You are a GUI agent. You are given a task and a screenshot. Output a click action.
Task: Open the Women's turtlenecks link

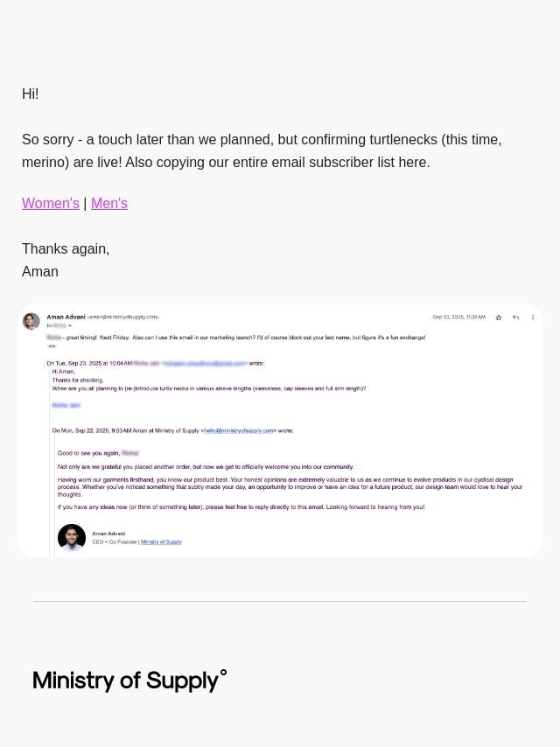pyautogui.click(x=51, y=203)
